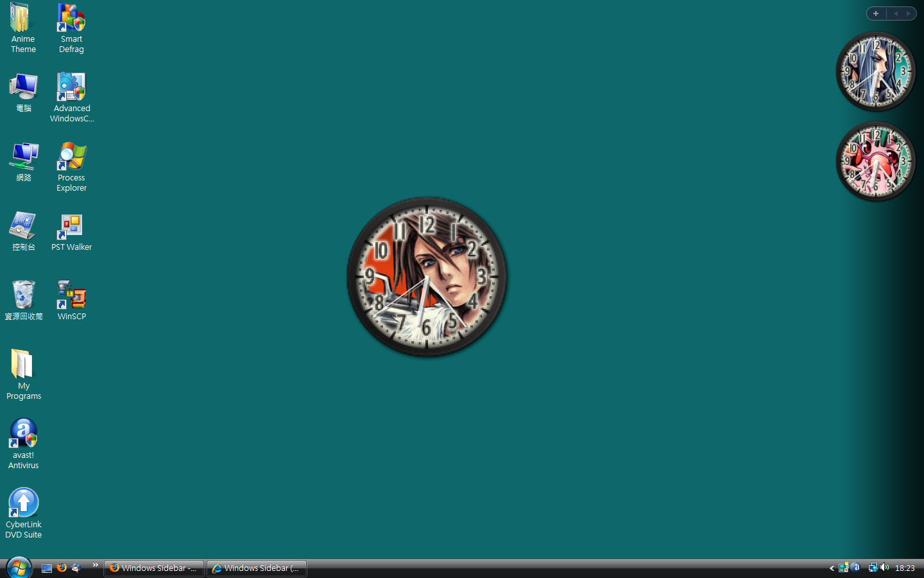Show hidden system tray icons arrow
The image size is (924, 578).
(x=832, y=568)
